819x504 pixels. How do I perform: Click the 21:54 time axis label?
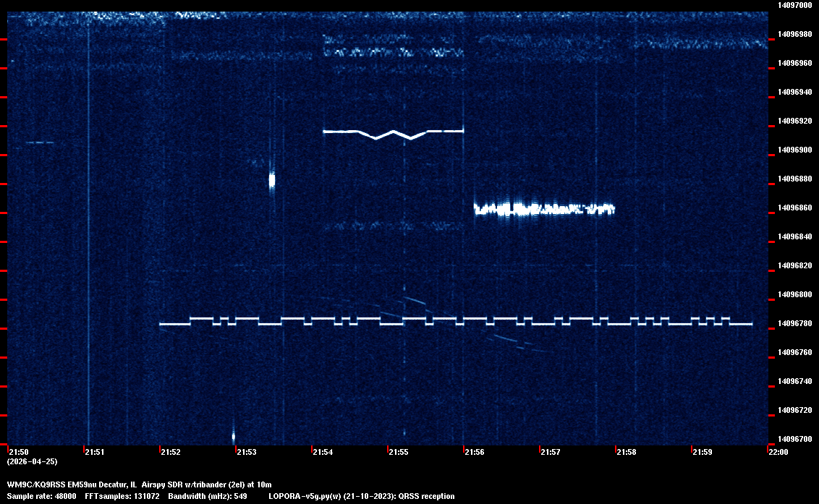(x=323, y=452)
